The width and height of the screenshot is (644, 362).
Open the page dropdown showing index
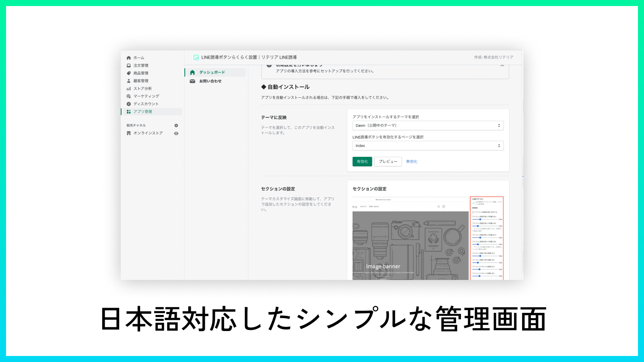click(x=428, y=146)
